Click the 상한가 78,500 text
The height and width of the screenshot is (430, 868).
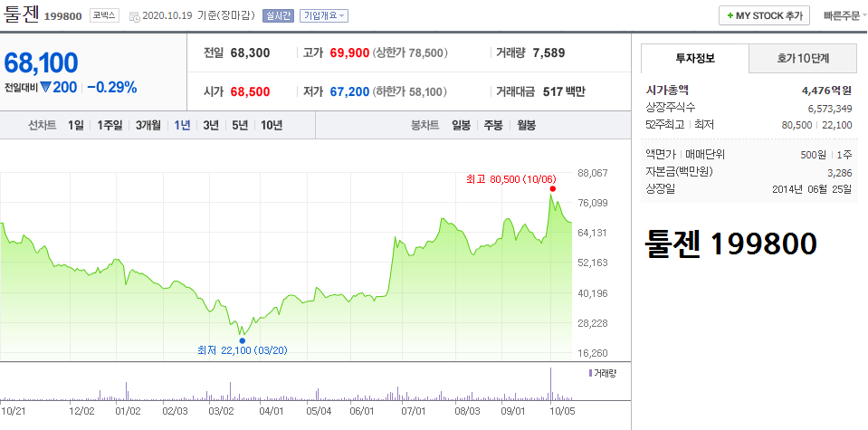coord(410,53)
